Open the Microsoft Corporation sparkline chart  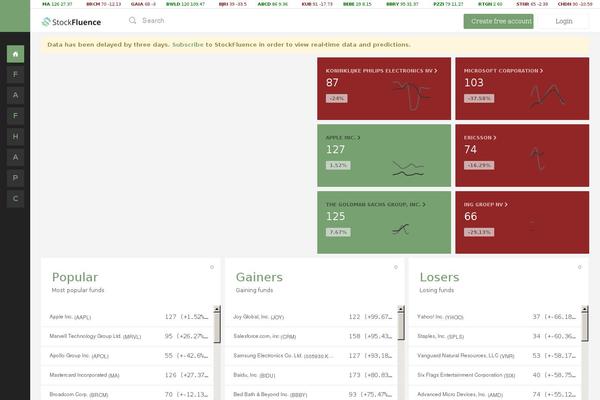coord(548,96)
